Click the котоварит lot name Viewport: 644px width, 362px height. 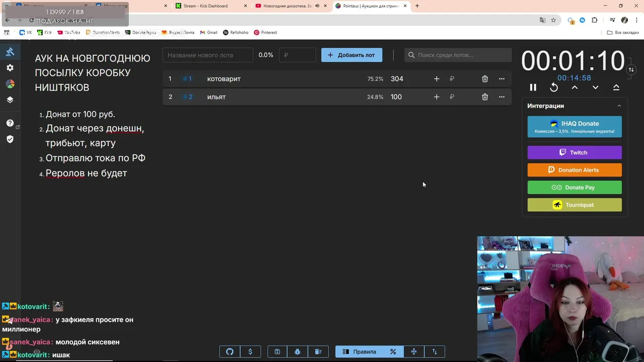click(224, 79)
